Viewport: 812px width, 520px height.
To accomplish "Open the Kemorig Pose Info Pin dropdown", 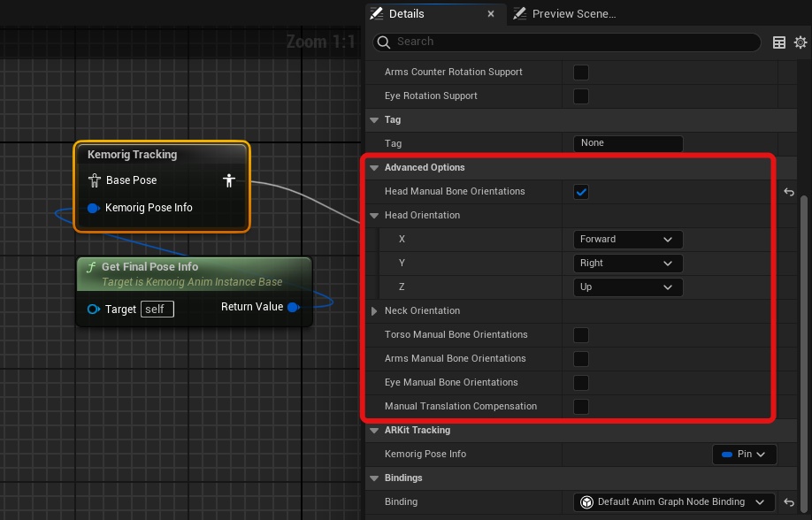I will click(744, 455).
